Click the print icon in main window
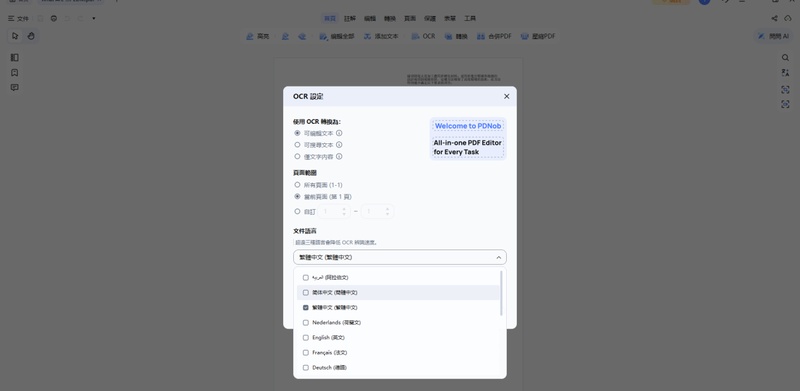Image resolution: width=800 pixels, height=391 pixels. (x=54, y=18)
